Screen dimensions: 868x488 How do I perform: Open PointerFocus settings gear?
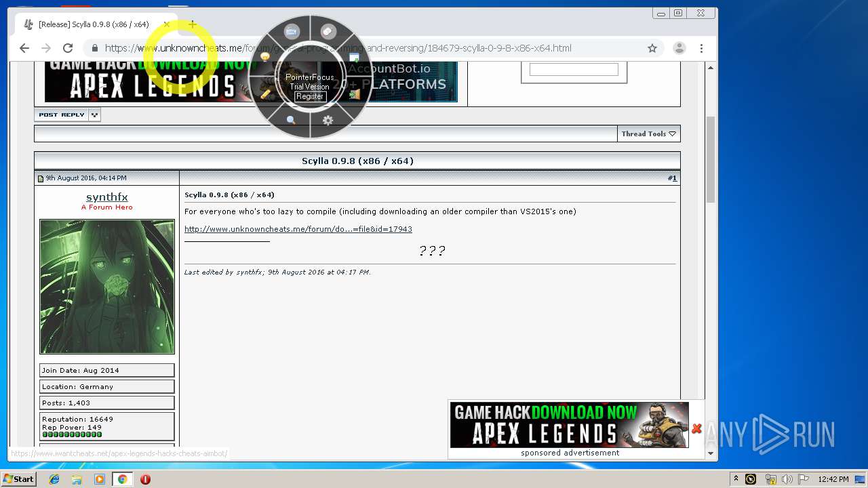(328, 121)
